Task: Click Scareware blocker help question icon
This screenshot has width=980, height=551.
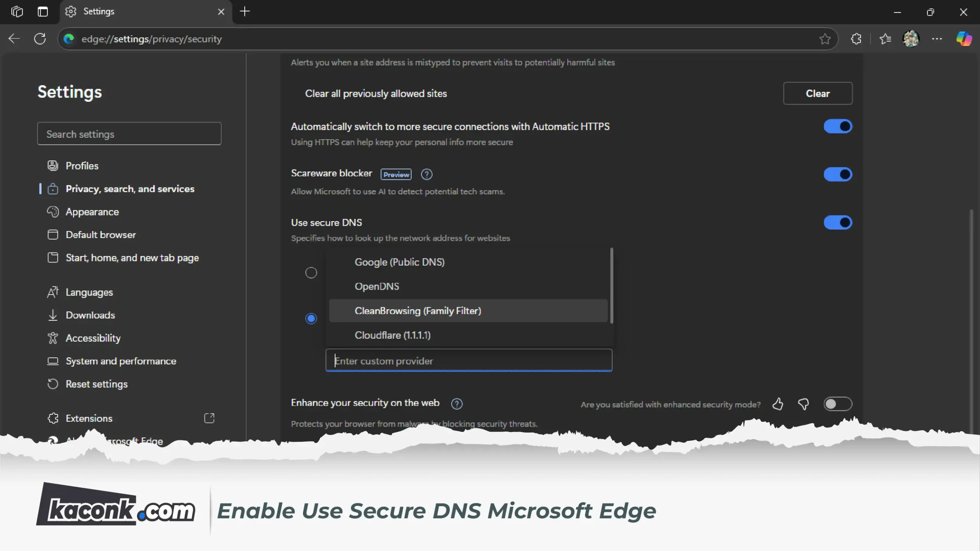Action: [x=426, y=174]
